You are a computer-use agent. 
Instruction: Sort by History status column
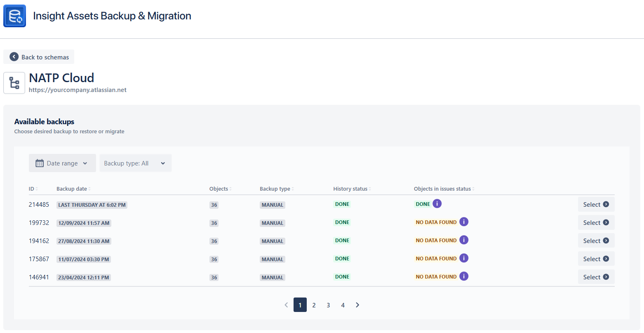pos(353,189)
